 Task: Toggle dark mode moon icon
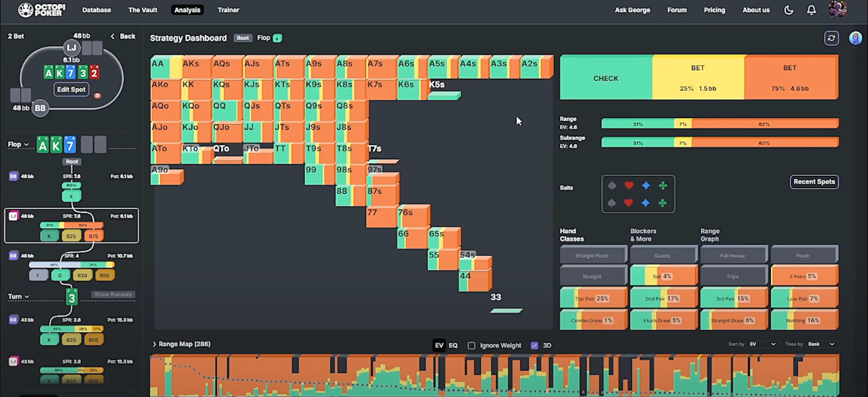click(x=789, y=10)
